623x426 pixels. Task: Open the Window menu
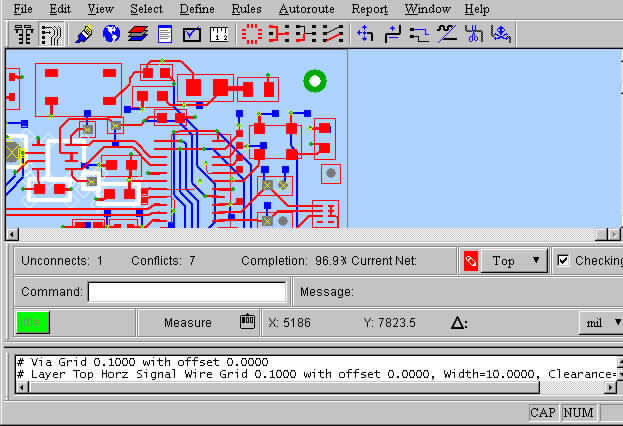tap(428, 9)
